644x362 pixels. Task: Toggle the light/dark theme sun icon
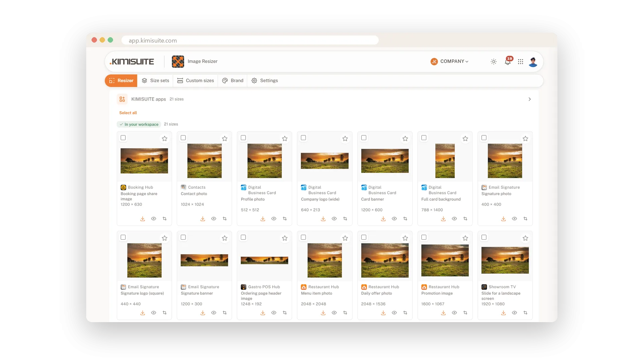tap(494, 62)
